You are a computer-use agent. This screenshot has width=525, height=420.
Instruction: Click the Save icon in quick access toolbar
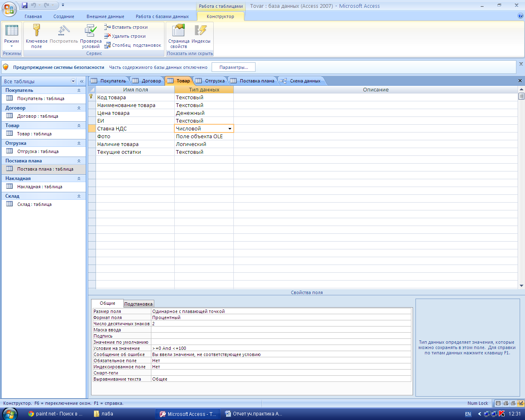point(25,5)
